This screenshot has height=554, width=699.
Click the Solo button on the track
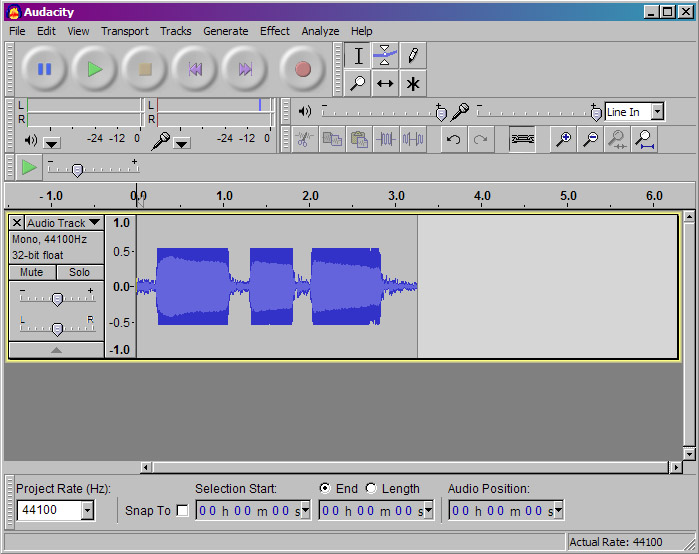coord(79,272)
